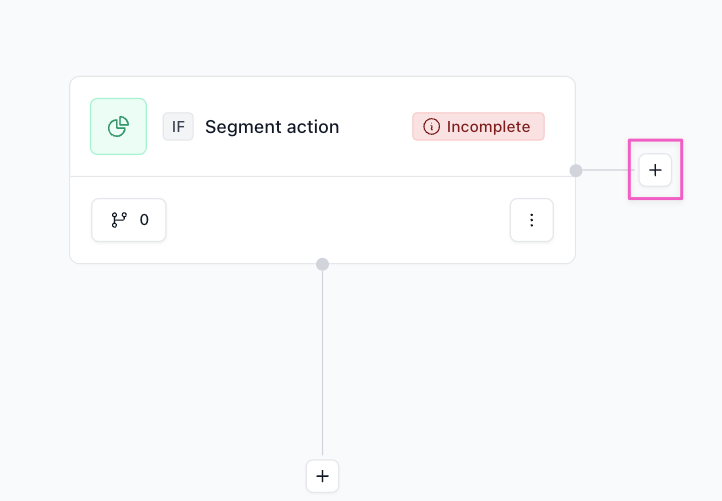Click the bottom connector dot under node
This screenshot has height=501, width=722.
(x=322, y=264)
